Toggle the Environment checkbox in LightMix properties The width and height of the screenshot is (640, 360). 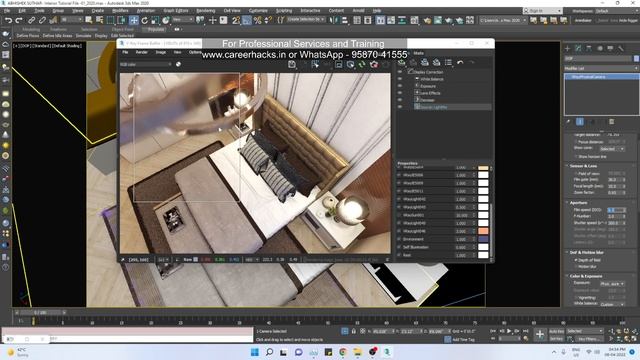pyautogui.click(x=399, y=239)
